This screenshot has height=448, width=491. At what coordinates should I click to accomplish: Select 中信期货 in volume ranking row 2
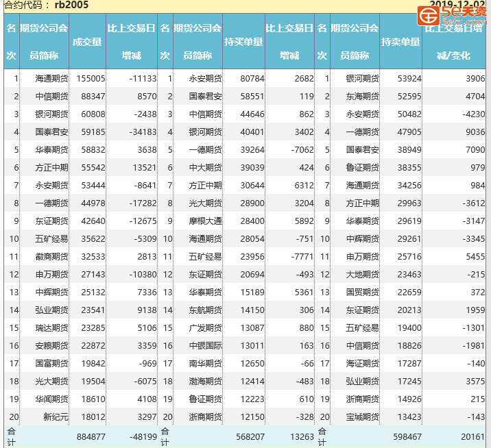point(51,97)
